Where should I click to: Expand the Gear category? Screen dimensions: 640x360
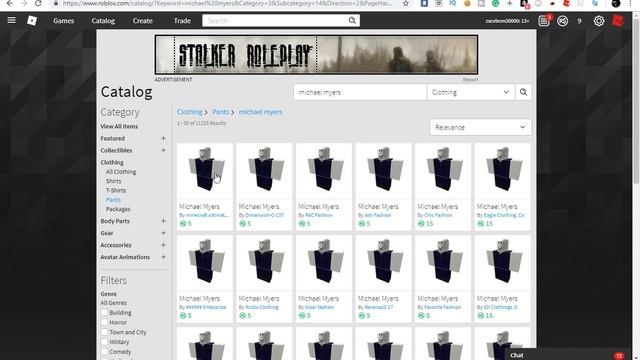coord(163,233)
